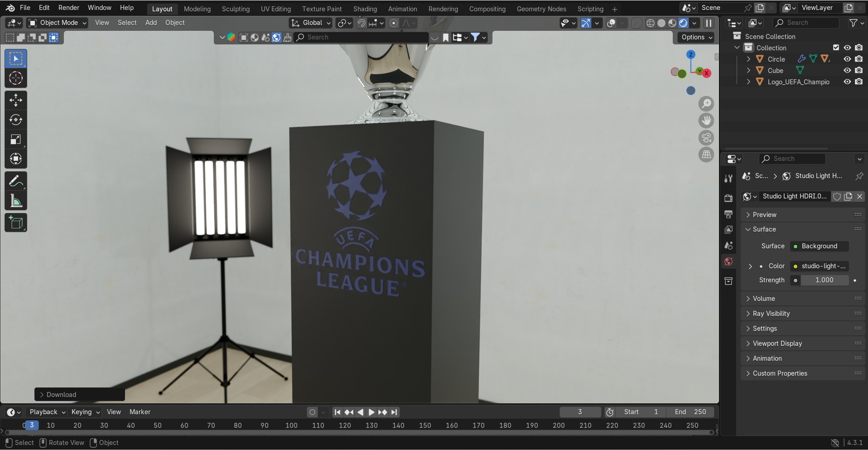Viewport: 868px width, 450px height.
Task: Select the Scale tool
Action: (x=16, y=140)
